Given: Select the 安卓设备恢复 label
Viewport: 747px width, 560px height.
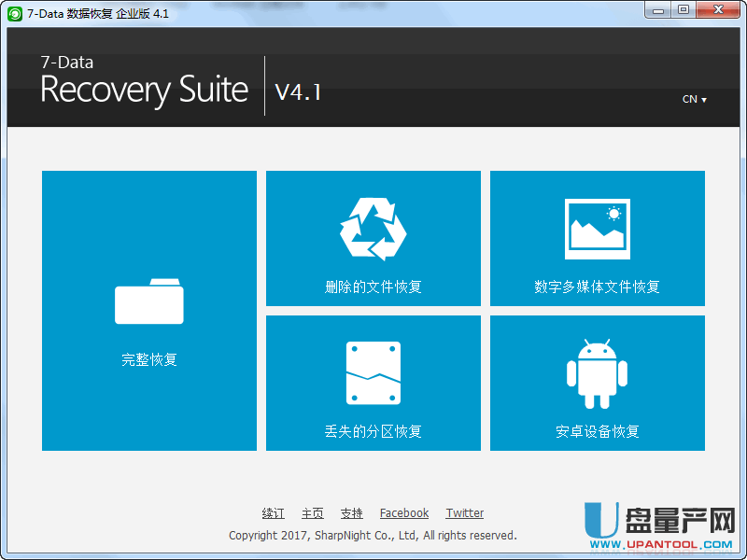Looking at the screenshot, I should (x=598, y=431).
